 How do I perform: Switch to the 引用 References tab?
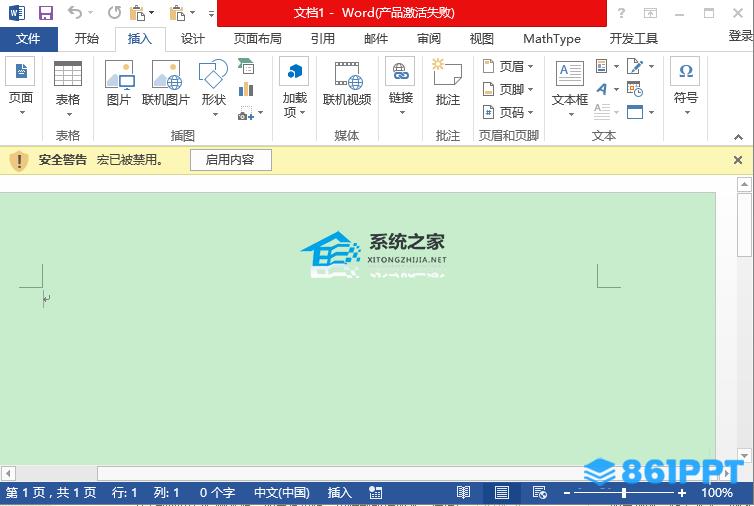point(323,39)
